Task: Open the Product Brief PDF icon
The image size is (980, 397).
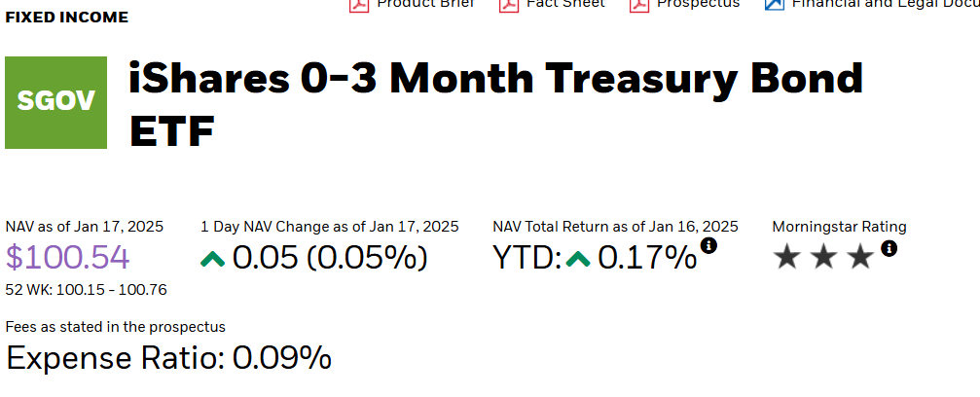Action: coord(359,5)
